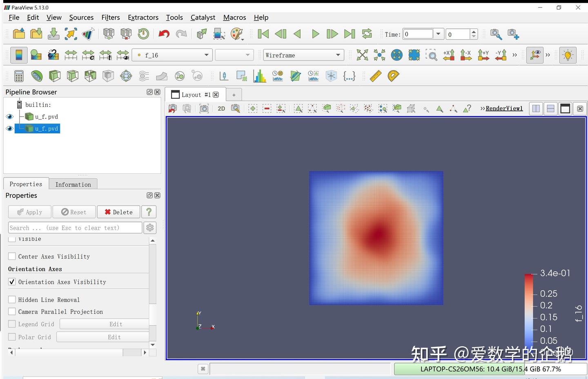Click the ruler measurement icon
588x379 pixels.
pos(375,76)
